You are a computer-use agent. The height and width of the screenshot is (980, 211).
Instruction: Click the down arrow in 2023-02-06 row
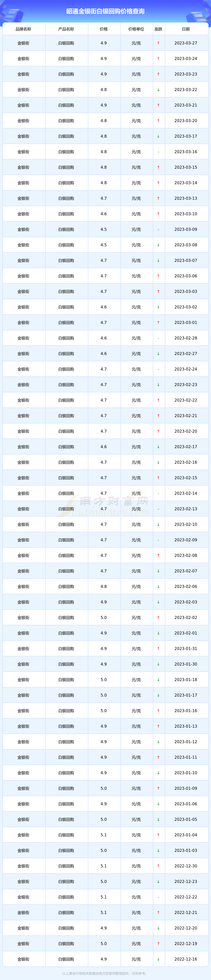(x=159, y=587)
